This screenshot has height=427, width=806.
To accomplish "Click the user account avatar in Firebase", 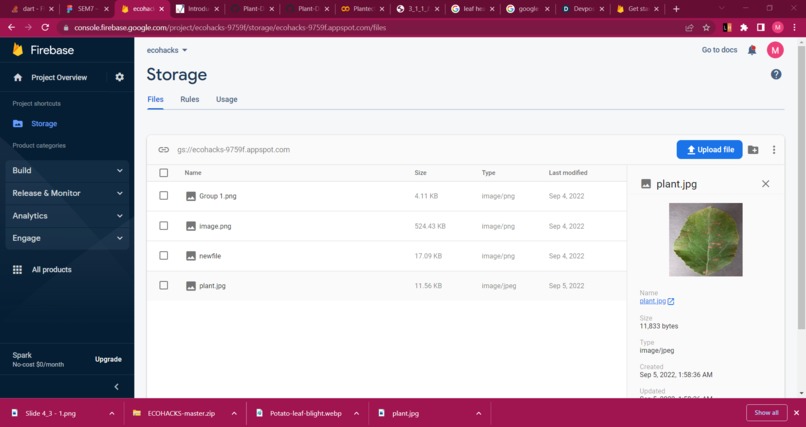I will (775, 50).
